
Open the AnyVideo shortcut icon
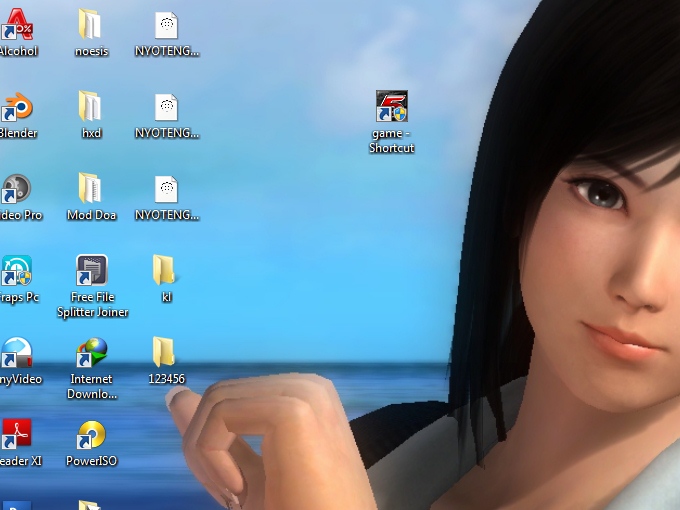tap(17, 353)
